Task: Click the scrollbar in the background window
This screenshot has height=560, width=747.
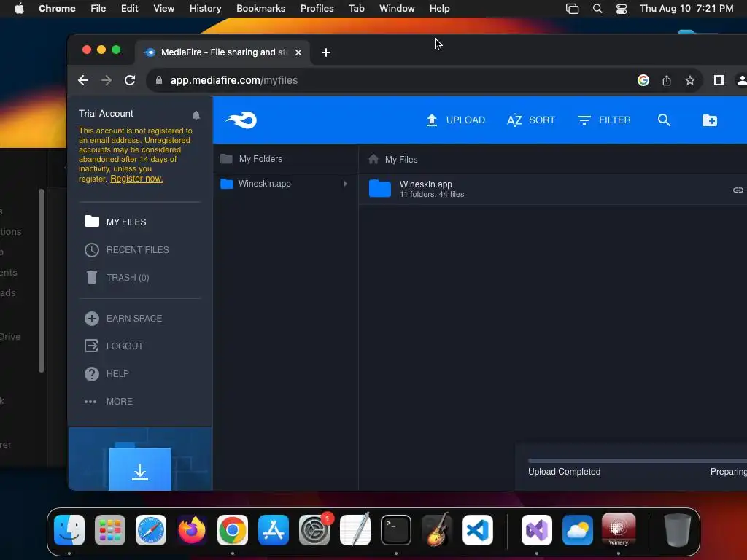Action: click(42, 281)
